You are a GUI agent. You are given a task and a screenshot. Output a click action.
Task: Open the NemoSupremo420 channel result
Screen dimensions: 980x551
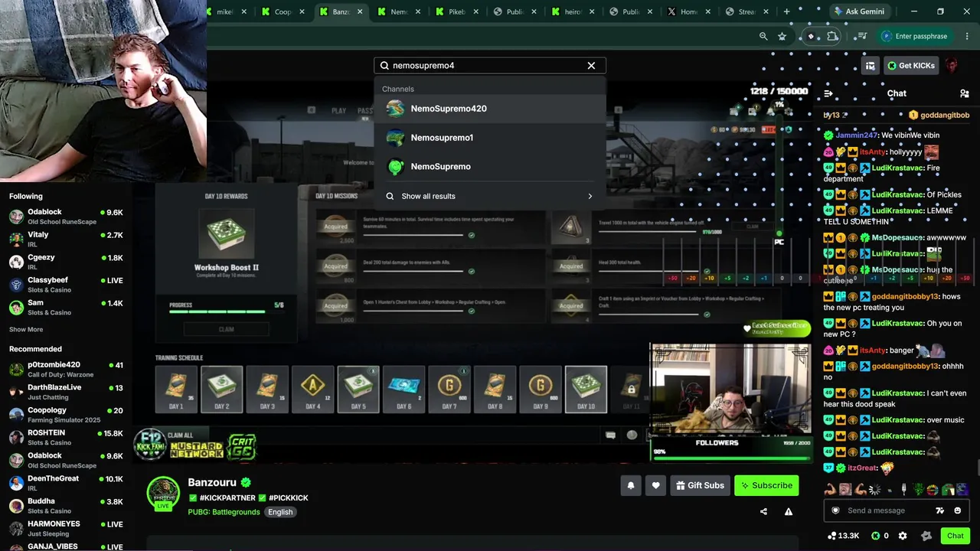(490, 109)
